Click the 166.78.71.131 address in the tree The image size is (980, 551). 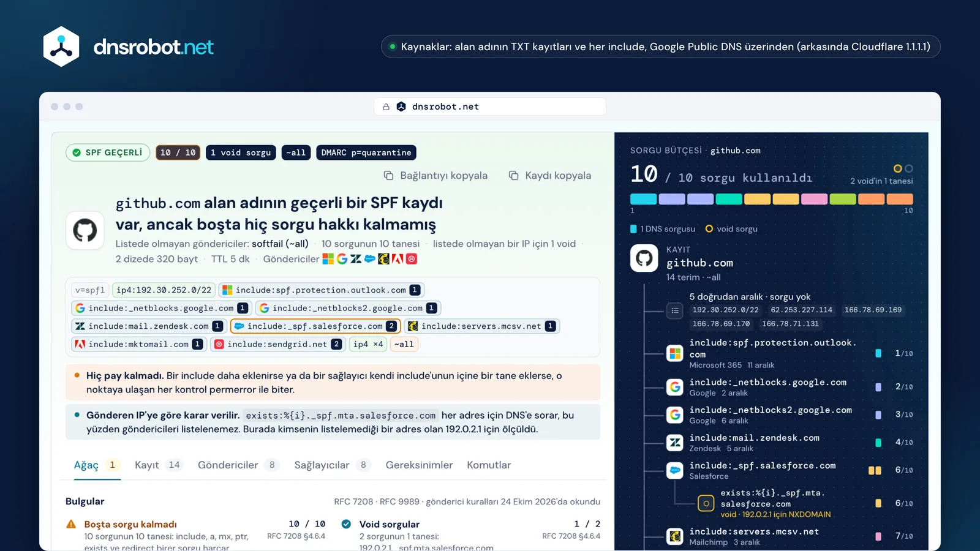click(x=790, y=324)
